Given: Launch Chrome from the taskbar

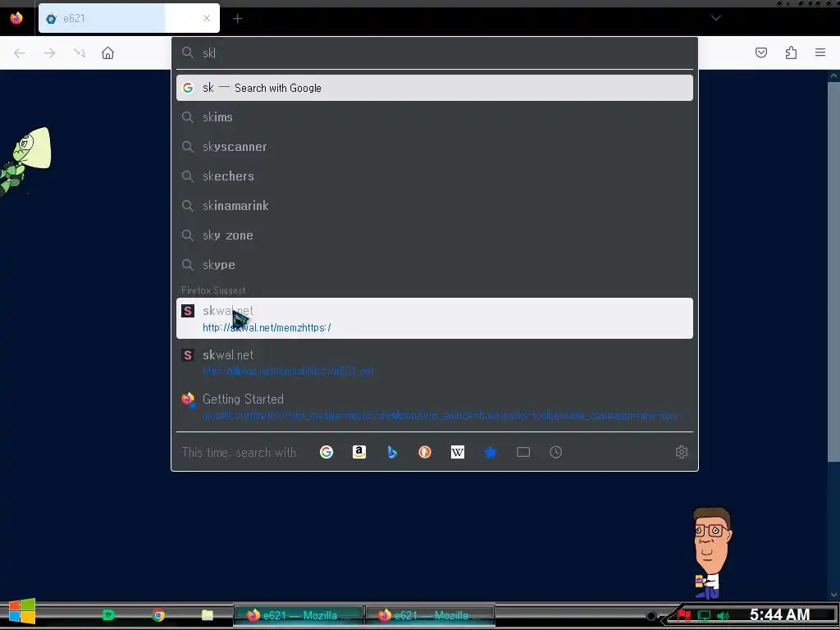Looking at the screenshot, I should point(158,615).
